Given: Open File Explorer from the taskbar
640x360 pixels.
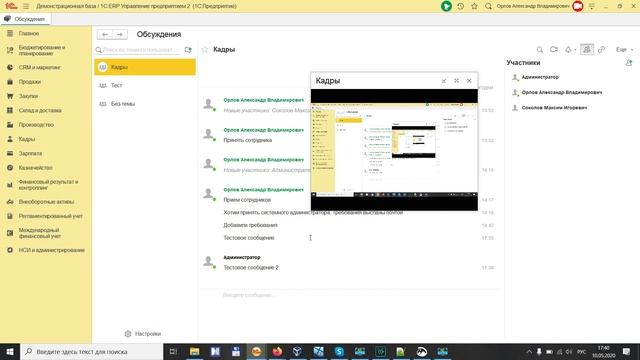Looking at the screenshot, I should [194, 351].
